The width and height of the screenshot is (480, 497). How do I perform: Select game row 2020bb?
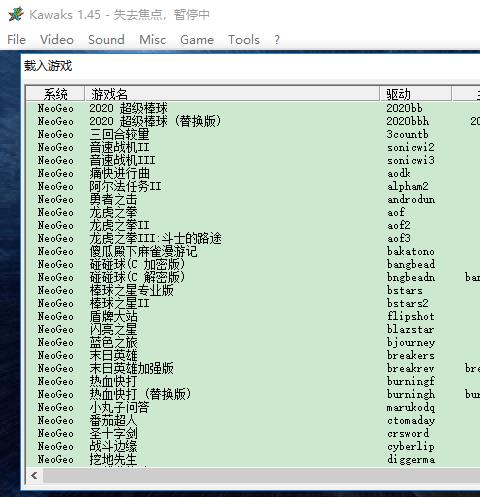pos(253,108)
